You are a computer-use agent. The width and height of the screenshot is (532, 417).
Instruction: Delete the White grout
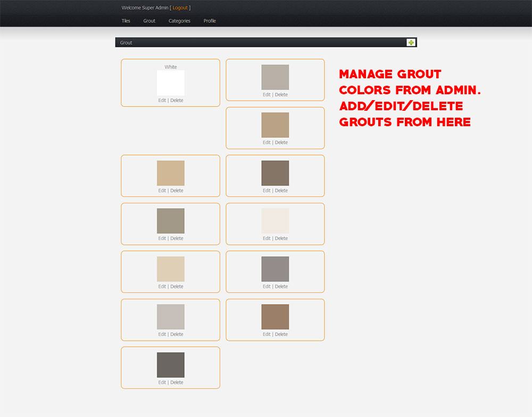pyautogui.click(x=177, y=100)
